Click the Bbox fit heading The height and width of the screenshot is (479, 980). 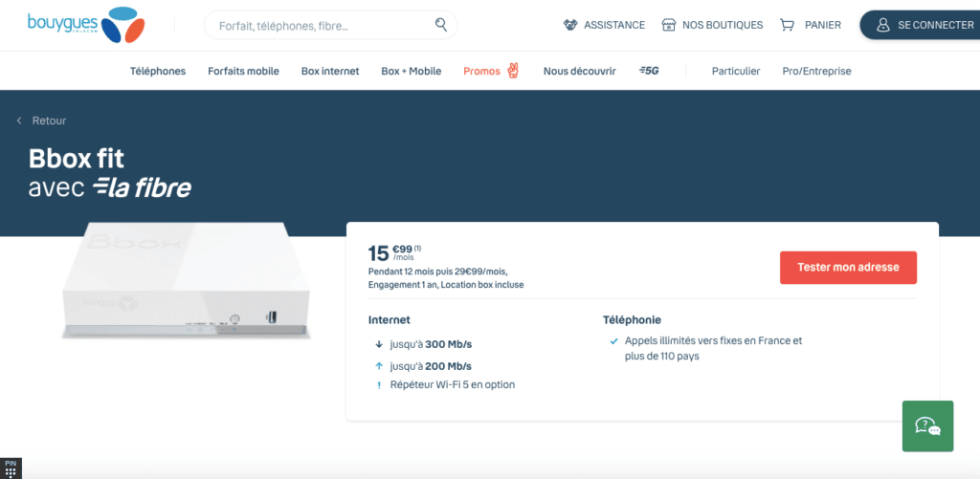(77, 160)
